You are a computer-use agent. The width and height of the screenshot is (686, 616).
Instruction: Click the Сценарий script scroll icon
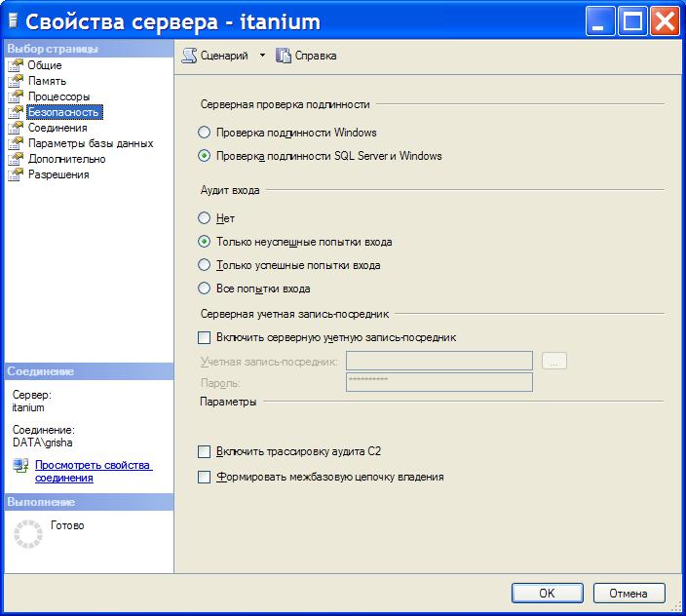(189, 56)
